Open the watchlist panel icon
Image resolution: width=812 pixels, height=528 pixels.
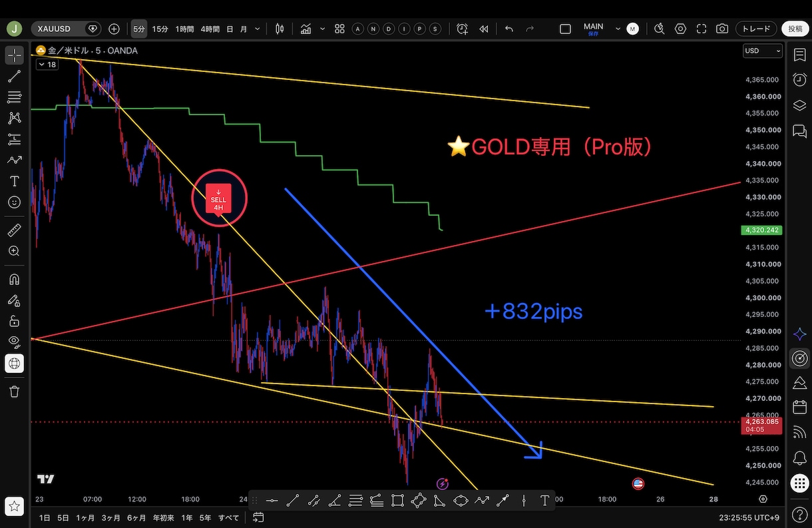tap(799, 55)
